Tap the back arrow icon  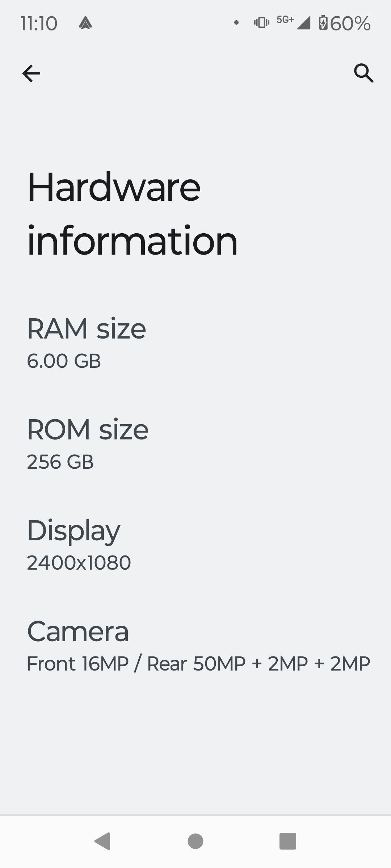click(31, 73)
